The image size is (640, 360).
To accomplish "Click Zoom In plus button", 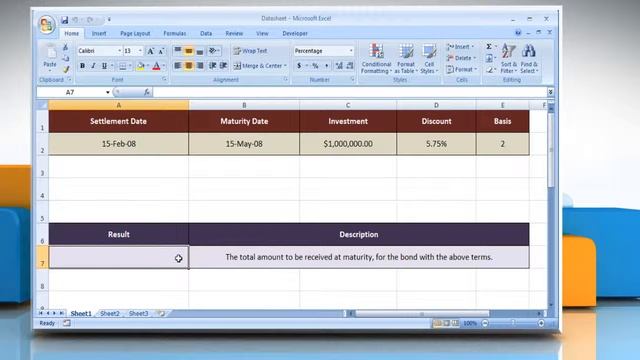I will click(541, 323).
